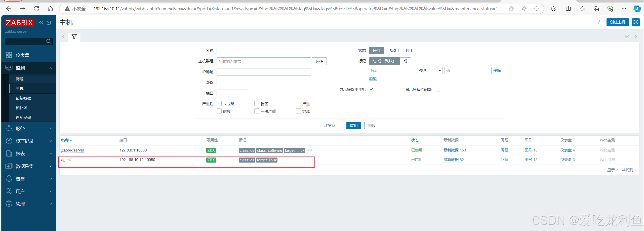
Task: Select 已启用 status option
Action: (393, 51)
